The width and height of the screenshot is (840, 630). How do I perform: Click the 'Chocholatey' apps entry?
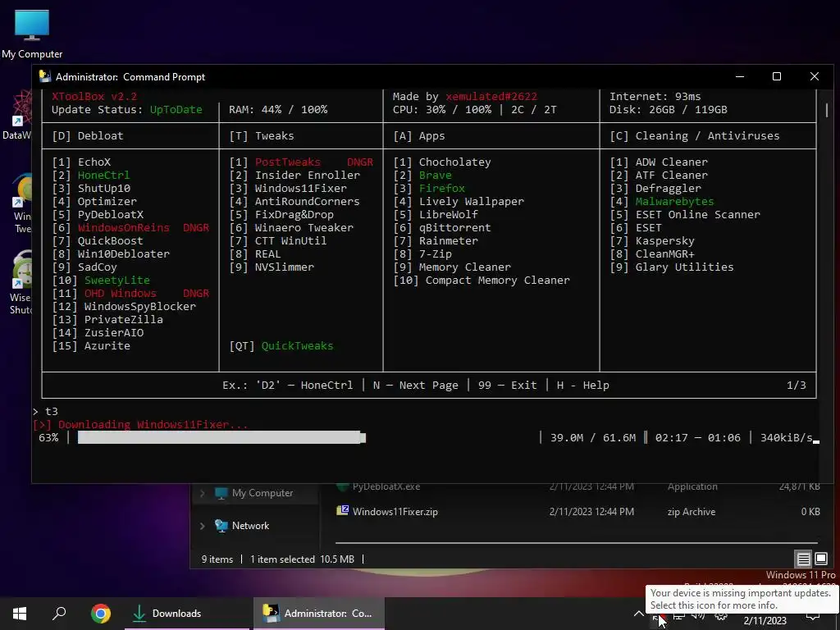[454, 162]
